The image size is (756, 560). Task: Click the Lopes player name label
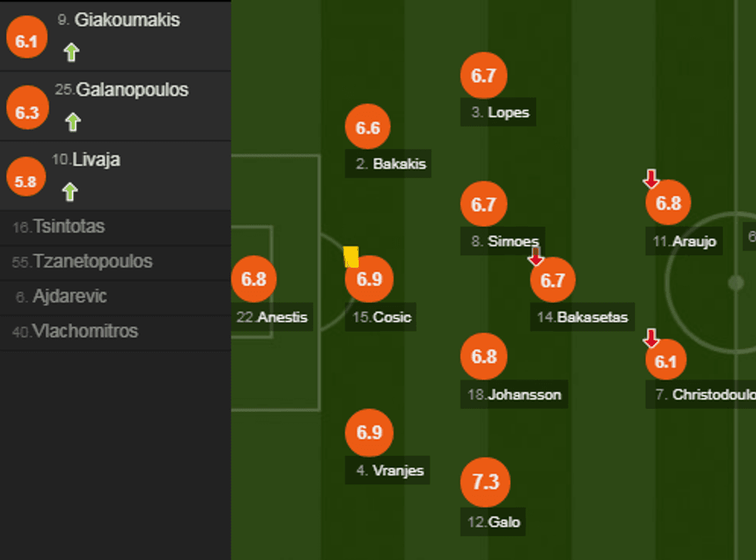tap(500, 113)
